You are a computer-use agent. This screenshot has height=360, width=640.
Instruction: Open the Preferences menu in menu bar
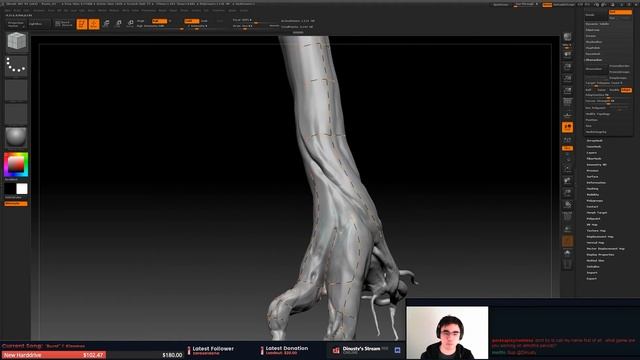pyautogui.click(x=149, y=10)
